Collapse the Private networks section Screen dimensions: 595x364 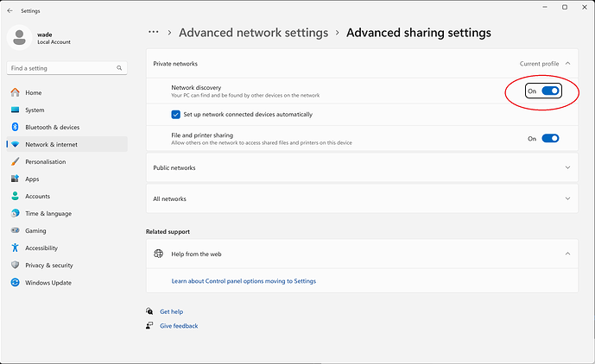click(567, 64)
